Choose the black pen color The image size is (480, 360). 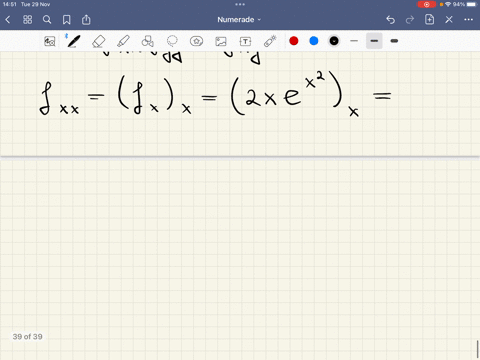click(x=334, y=41)
